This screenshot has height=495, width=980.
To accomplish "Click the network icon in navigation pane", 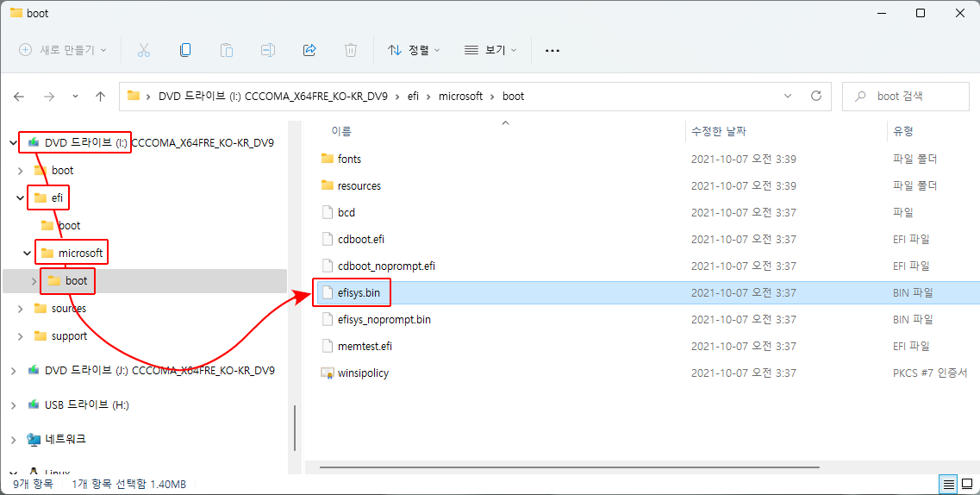I will tap(34, 439).
